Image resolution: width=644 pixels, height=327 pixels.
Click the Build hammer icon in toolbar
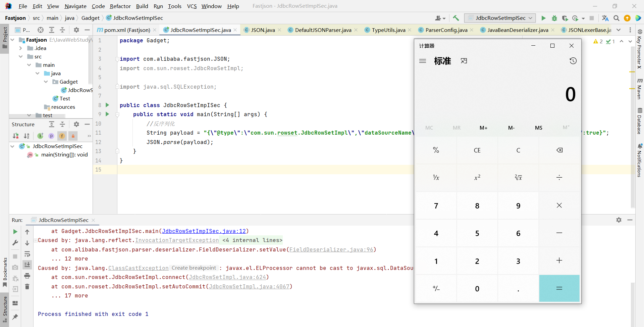click(x=456, y=18)
